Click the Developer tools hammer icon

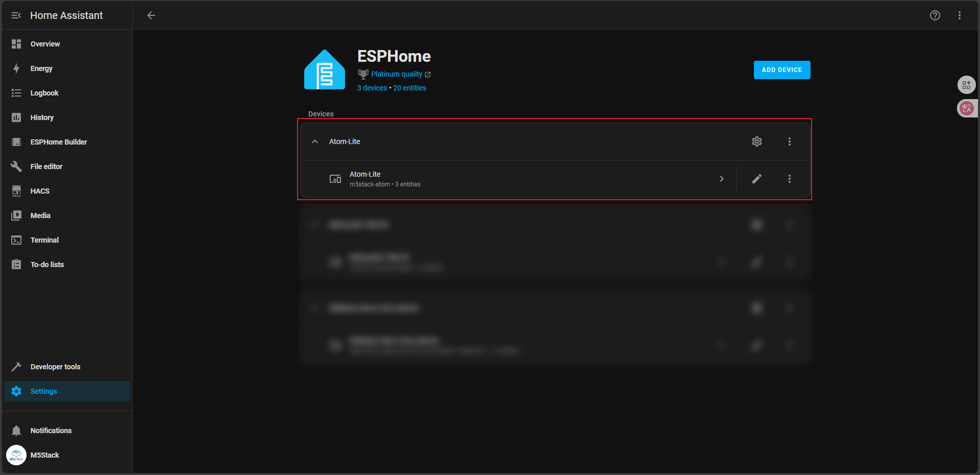[16, 367]
